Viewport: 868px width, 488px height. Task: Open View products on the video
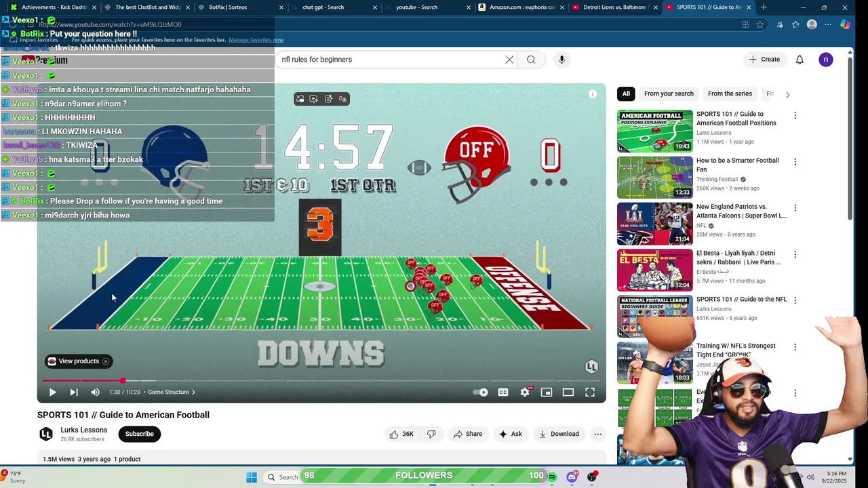(73, 361)
